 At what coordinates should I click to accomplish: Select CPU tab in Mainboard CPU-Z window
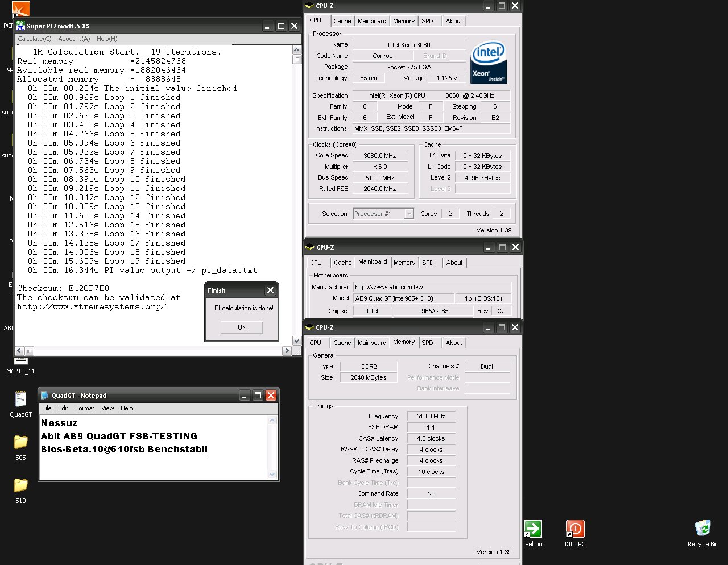316,263
